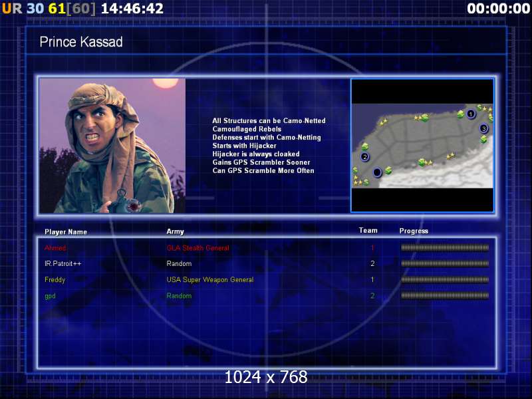The image size is (532, 399).
Task: Click the USA Super Weapon General entry
Action: [210, 279]
